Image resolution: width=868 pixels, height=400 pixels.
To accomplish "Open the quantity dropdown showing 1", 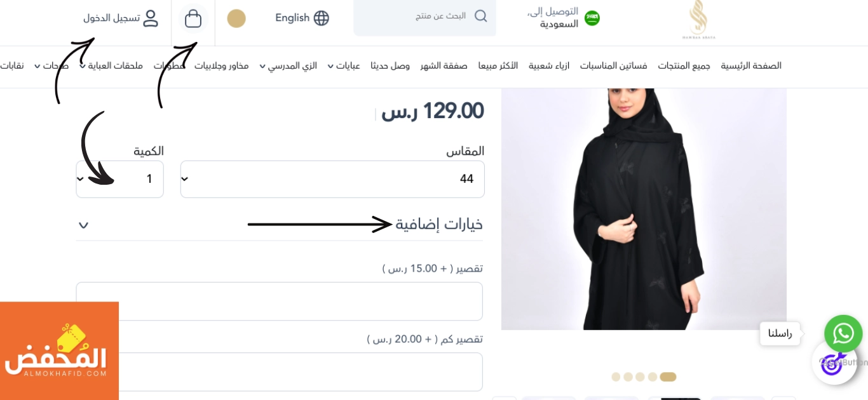I will coord(119,179).
